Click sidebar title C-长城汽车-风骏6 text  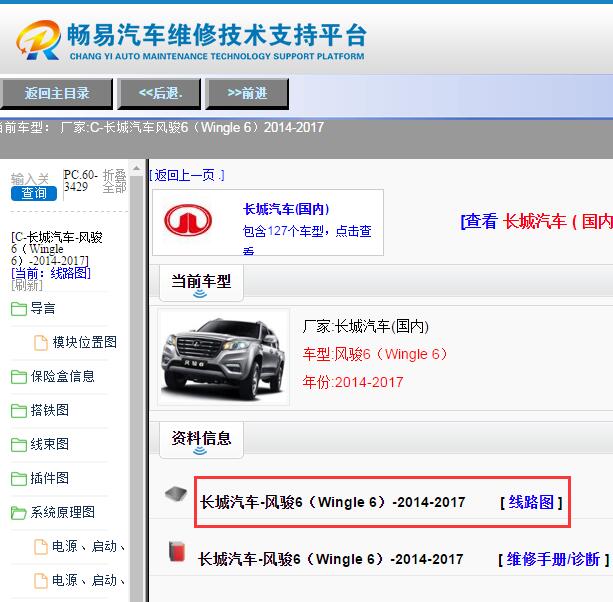[57, 249]
